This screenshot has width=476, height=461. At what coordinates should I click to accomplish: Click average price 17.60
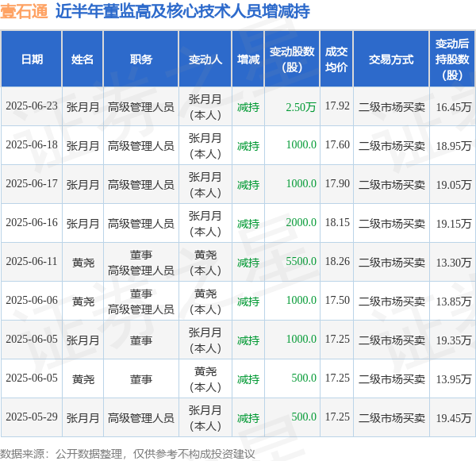click(337, 145)
